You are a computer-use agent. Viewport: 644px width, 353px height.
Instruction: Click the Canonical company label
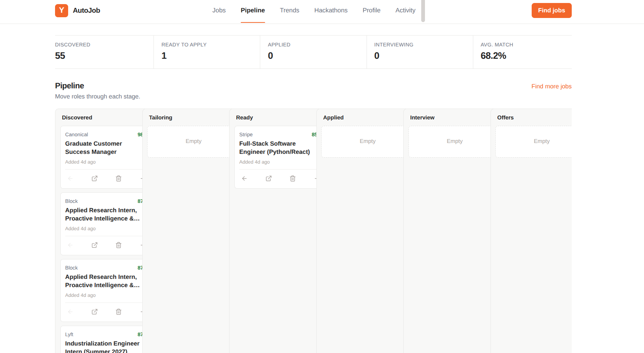click(x=76, y=134)
